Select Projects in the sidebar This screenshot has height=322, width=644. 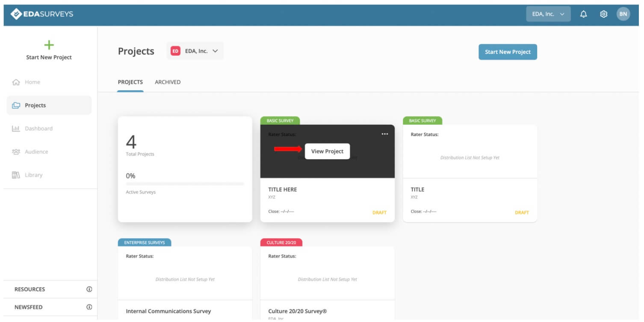pos(49,105)
